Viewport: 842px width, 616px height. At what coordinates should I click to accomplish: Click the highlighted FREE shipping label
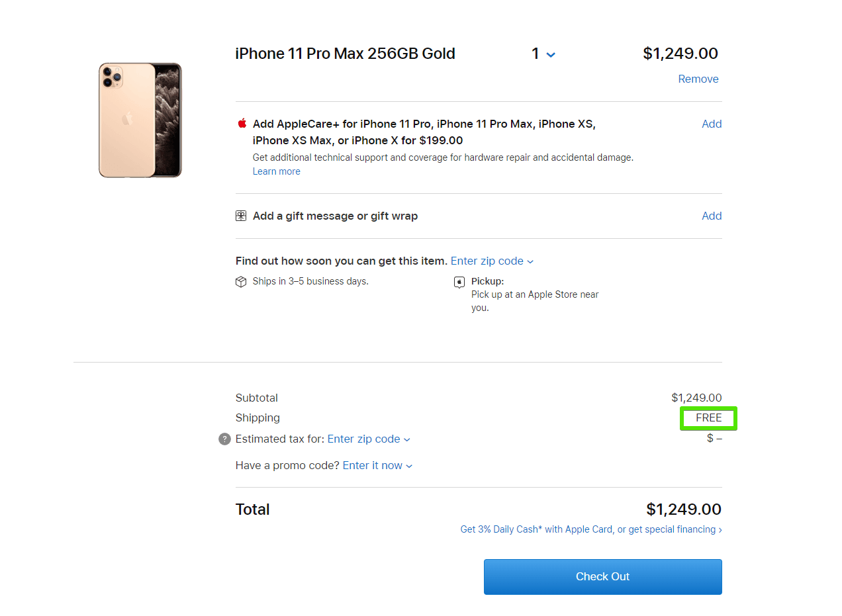click(708, 418)
